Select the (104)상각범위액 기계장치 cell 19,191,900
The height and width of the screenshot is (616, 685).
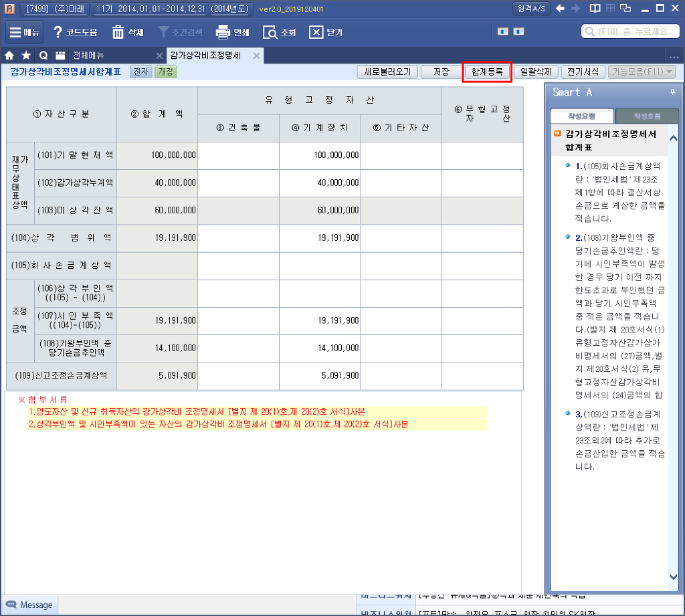coord(320,238)
